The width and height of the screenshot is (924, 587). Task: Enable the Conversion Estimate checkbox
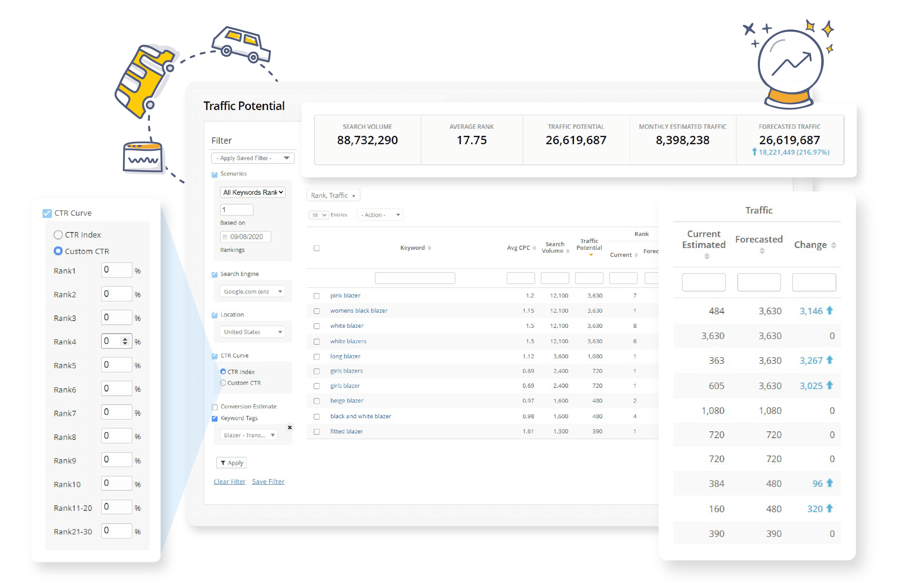[215, 407]
